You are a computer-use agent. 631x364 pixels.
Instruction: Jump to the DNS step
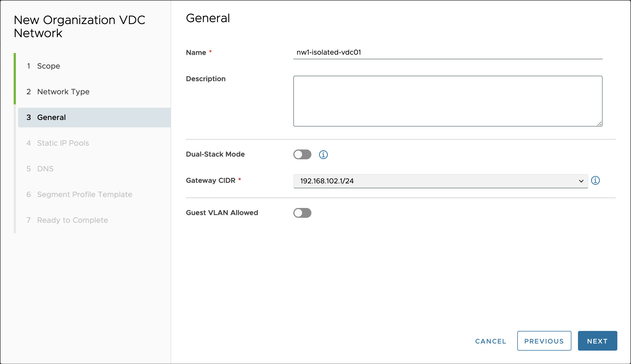45,169
